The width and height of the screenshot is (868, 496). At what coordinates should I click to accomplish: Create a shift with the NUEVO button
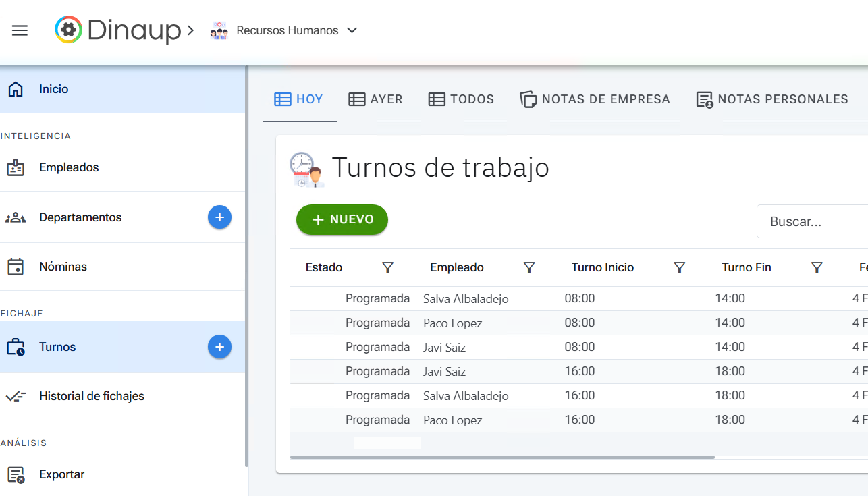342,219
